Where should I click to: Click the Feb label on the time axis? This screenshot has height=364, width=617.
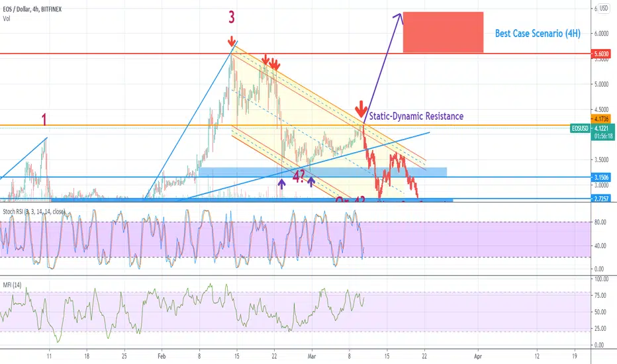(162, 356)
